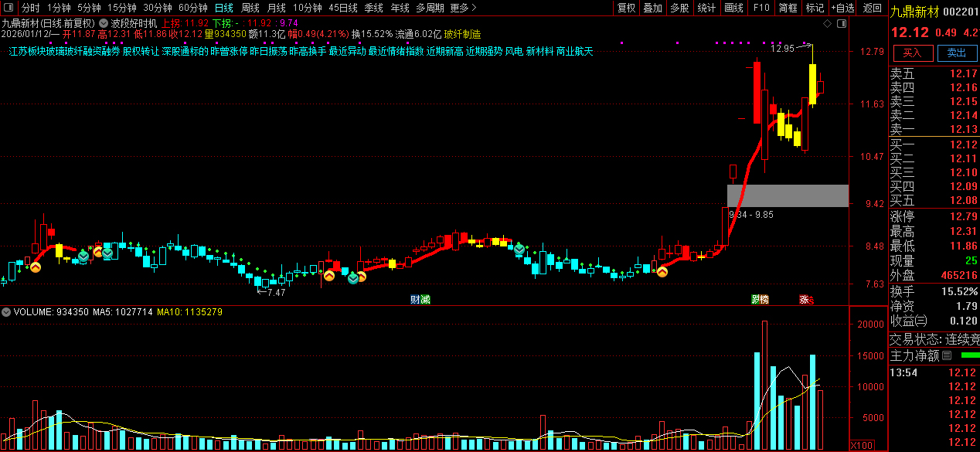The image size is (980, 452).
Task: Open the 新材料 concept tag
Action: [x=539, y=51]
